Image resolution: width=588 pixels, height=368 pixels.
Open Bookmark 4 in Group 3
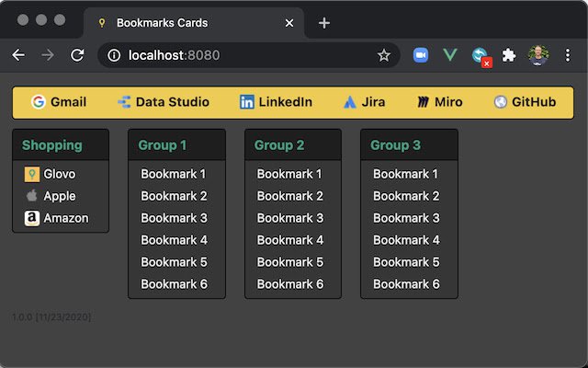406,240
